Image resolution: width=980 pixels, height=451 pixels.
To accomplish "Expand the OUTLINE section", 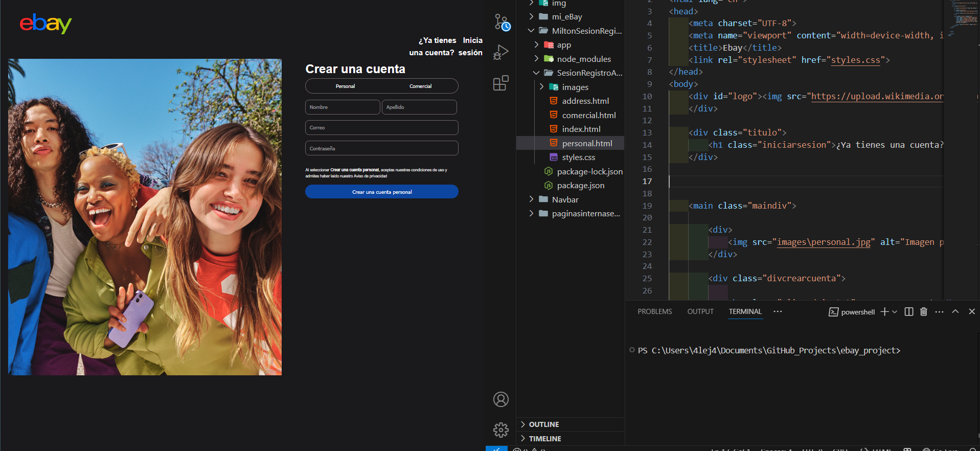I will point(544,424).
